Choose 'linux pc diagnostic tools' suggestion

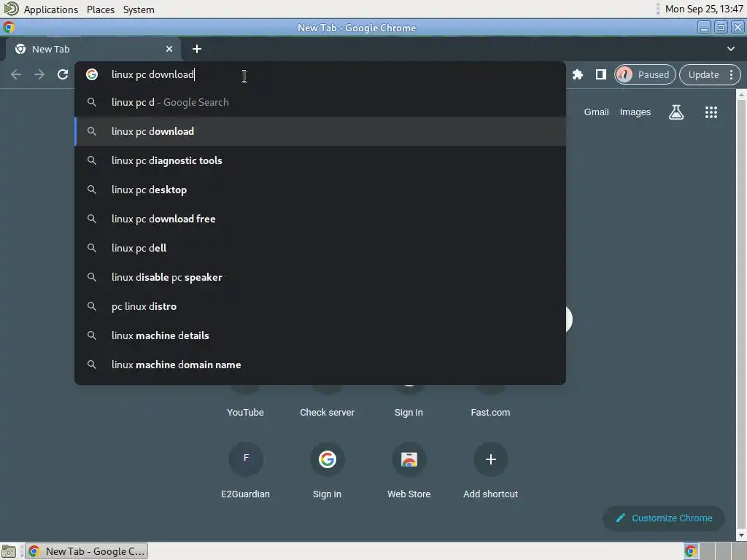(x=320, y=160)
